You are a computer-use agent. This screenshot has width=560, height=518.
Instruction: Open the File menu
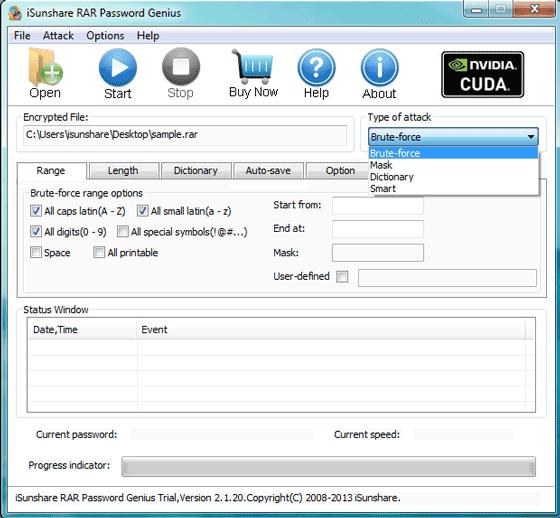(x=22, y=36)
